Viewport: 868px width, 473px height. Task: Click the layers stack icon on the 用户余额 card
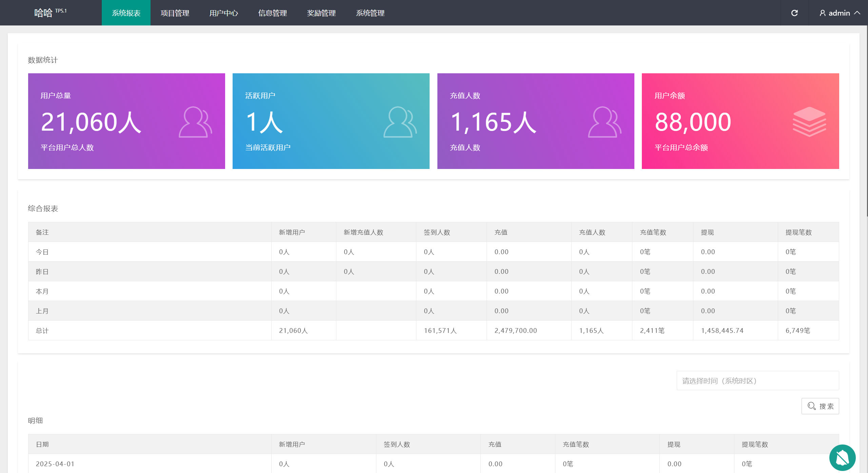point(809,121)
